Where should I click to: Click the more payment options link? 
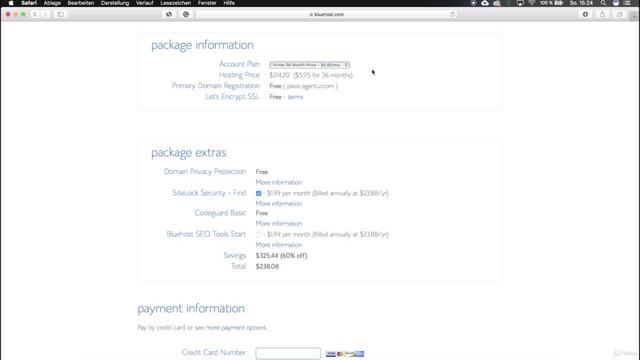point(236,328)
